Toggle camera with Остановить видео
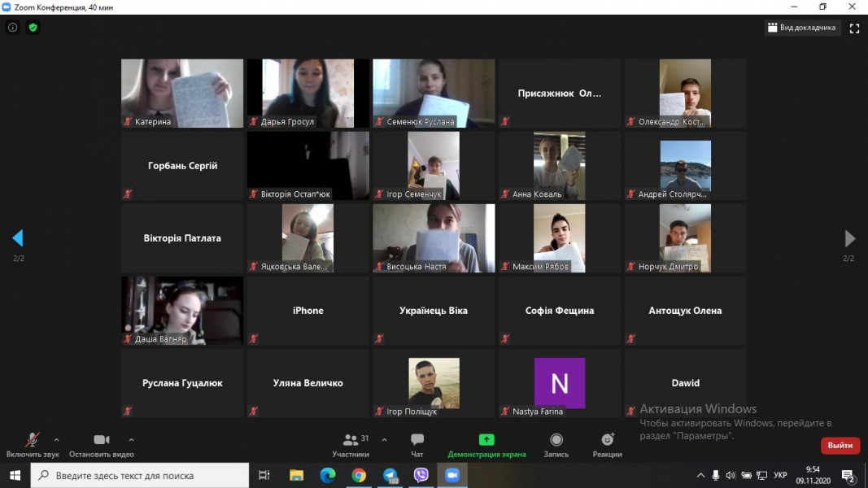Viewport: 868px width, 488px height. pyautogui.click(x=101, y=440)
